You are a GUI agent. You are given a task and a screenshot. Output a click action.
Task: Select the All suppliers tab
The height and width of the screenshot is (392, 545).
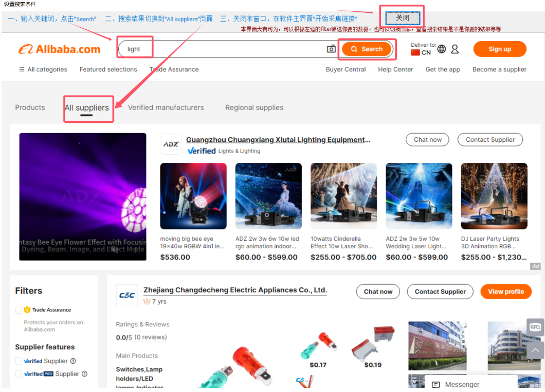click(87, 108)
